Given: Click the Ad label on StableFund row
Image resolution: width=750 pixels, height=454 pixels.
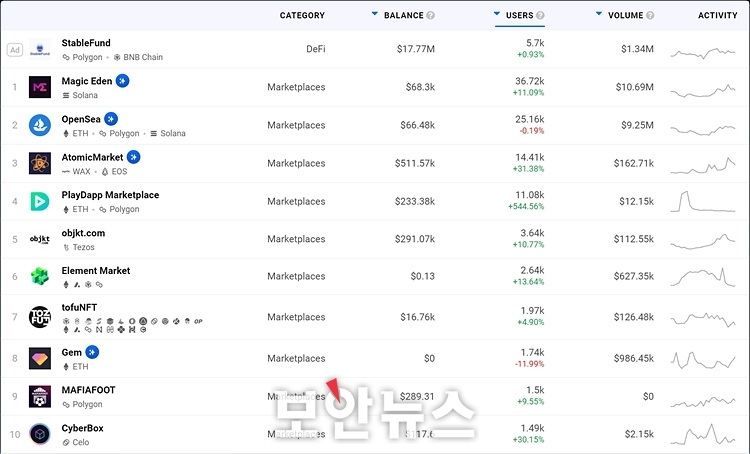Looking at the screenshot, I should point(15,50).
